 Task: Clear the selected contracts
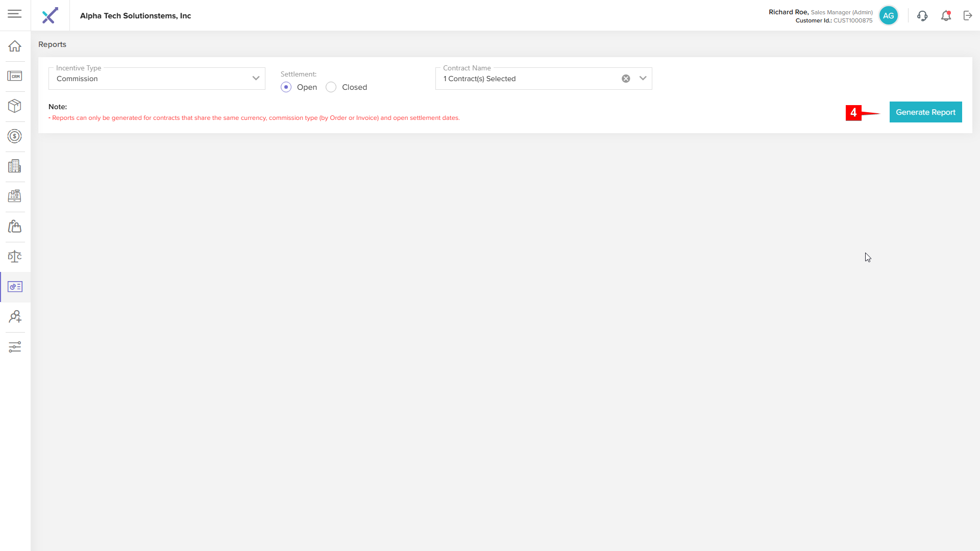(x=626, y=79)
